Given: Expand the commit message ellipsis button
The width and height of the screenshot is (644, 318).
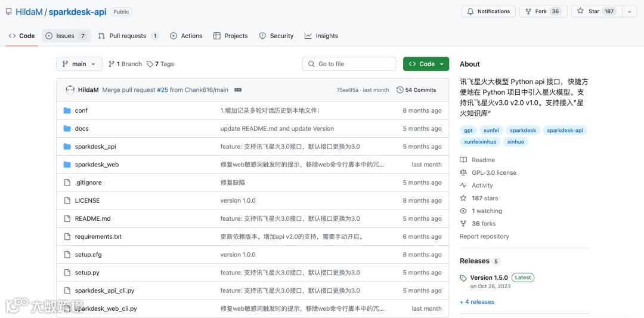Looking at the screenshot, I should 238,89.
